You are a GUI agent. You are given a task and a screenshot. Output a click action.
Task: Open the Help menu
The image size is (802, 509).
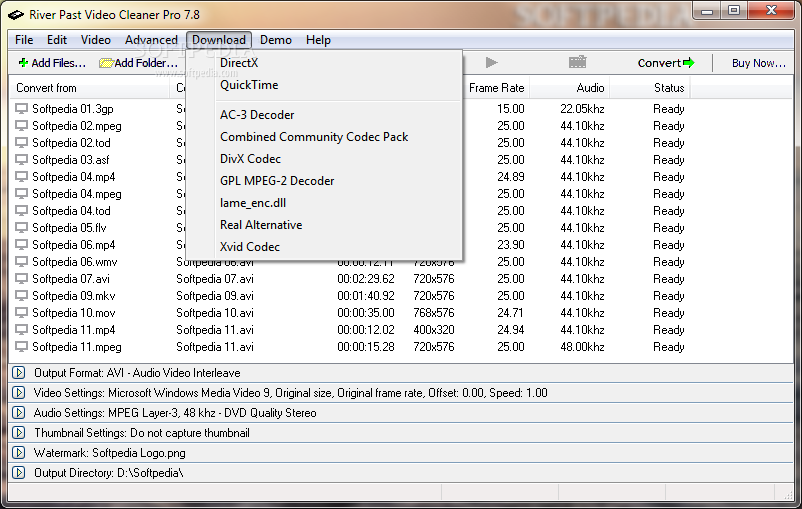point(318,40)
